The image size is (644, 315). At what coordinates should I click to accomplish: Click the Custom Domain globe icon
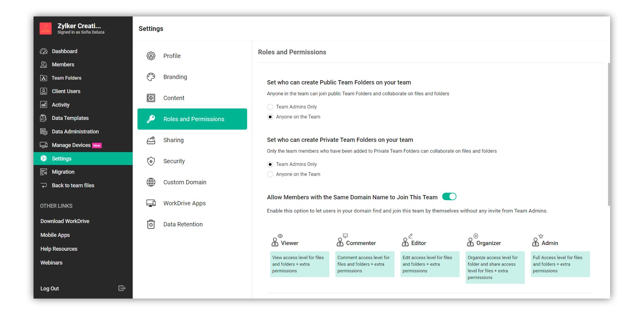pyautogui.click(x=151, y=182)
